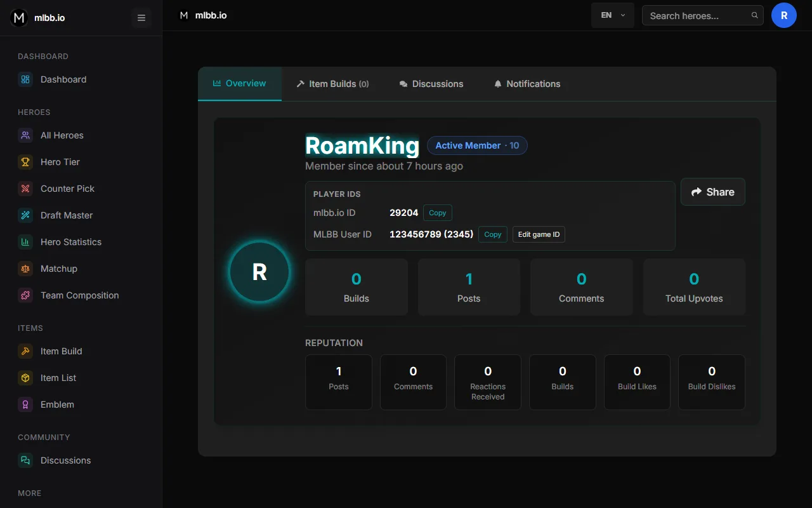The image size is (812, 508).
Task: Go to Item Build page
Action: 81,351
